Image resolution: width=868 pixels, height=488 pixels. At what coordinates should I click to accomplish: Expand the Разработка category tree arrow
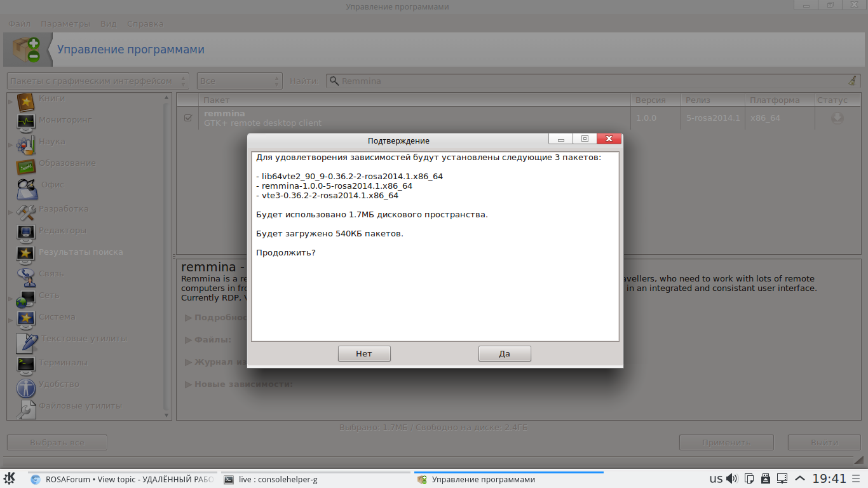click(x=10, y=212)
